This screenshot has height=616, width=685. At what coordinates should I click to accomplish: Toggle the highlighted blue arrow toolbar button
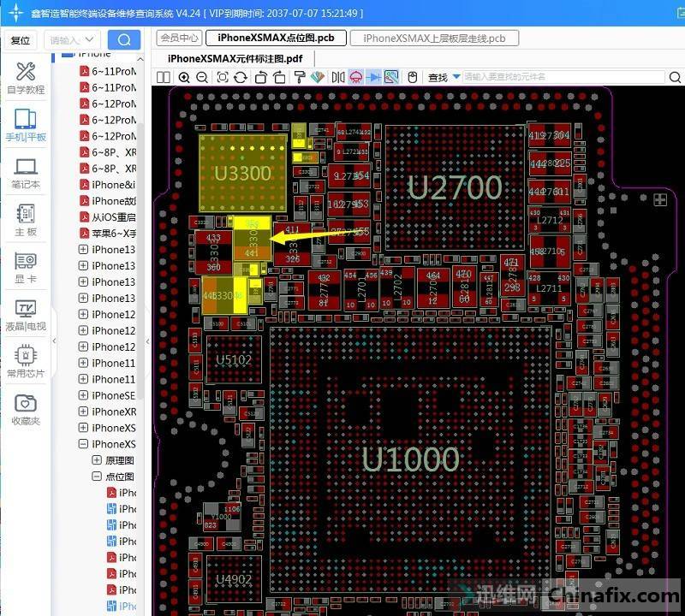[373, 78]
